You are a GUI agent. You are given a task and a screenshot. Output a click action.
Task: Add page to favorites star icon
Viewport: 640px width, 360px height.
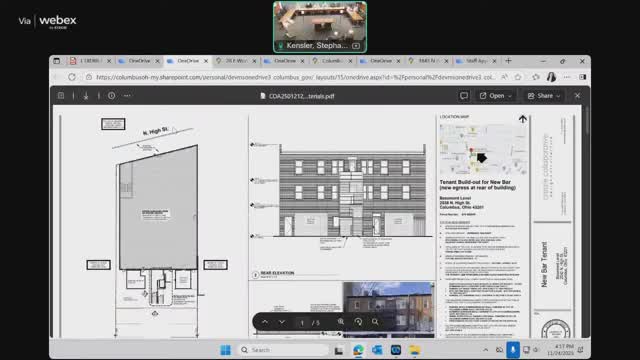[x=518, y=77]
